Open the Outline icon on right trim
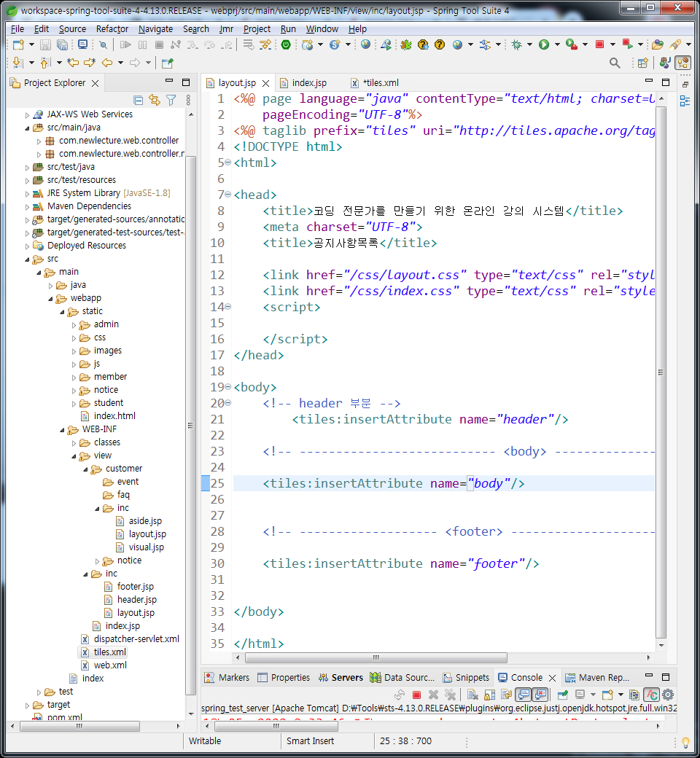 (685, 101)
